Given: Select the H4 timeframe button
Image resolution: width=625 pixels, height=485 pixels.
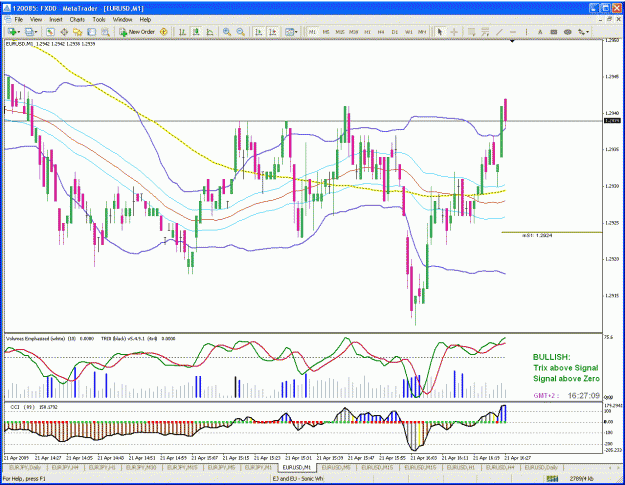Looking at the screenshot, I should tap(381, 32).
